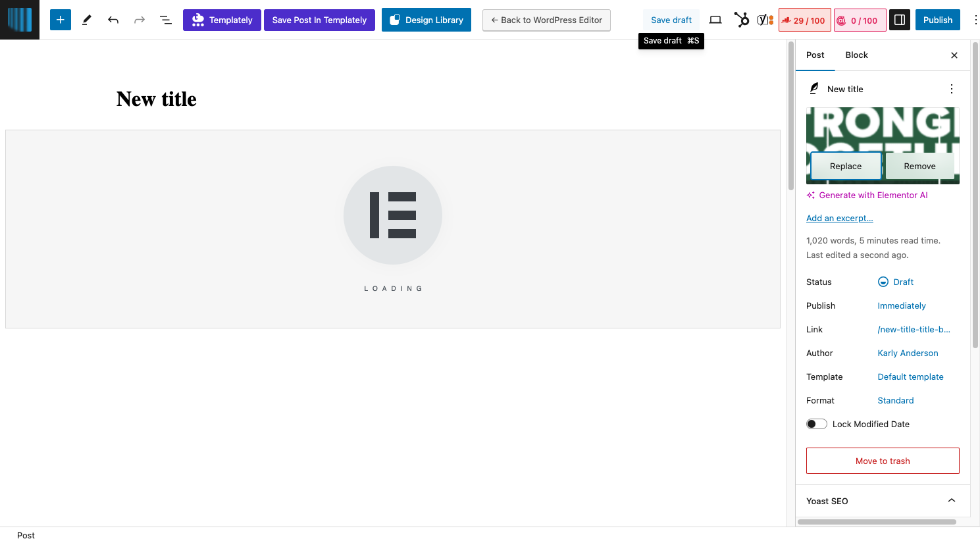This screenshot has height=543, width=980.
Task: Switch to the Post tab
Action: click(815, 55)
